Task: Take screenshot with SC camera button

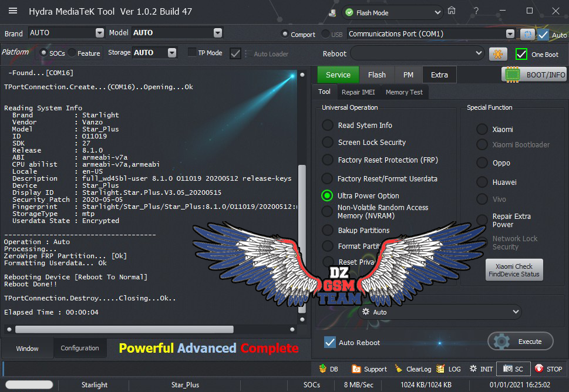Action: click(x=513, y=369)
